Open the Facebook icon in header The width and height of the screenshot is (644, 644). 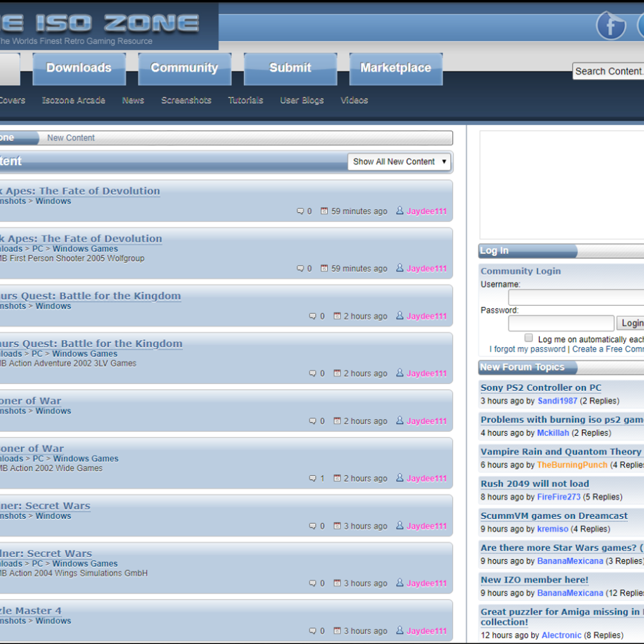pyautogui.click(x=611, y=25)
